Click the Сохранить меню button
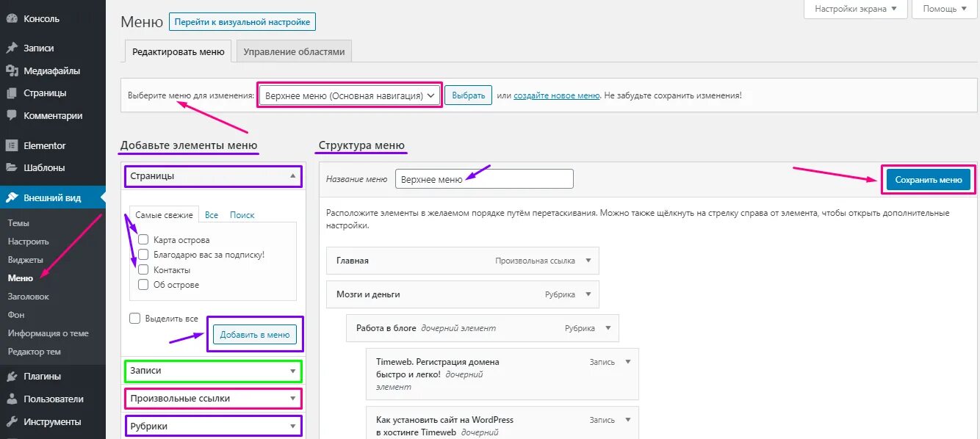 [x=929, y=180]
